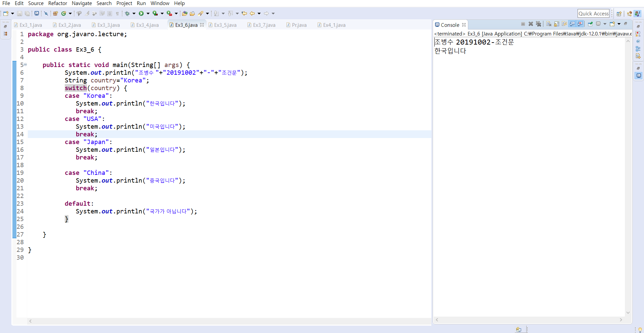Open the New file dropdown arrow

click(x=12, y=13)
